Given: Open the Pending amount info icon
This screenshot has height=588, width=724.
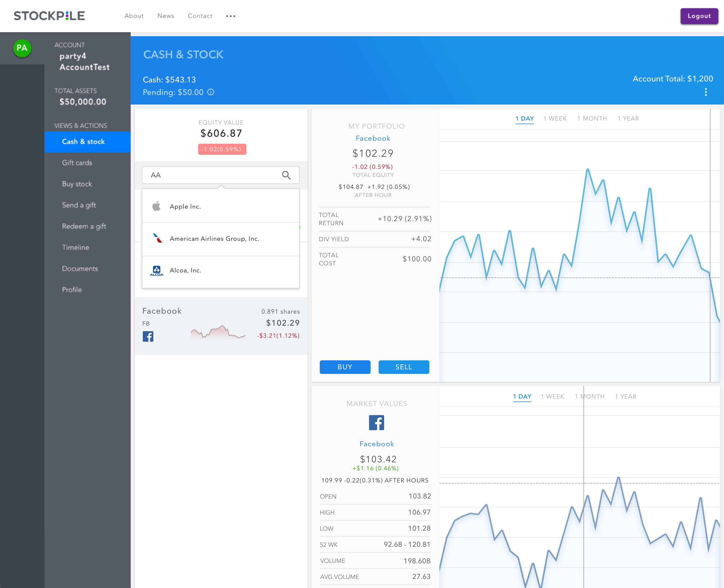Looking at the screenshot, I should point(211,92).
